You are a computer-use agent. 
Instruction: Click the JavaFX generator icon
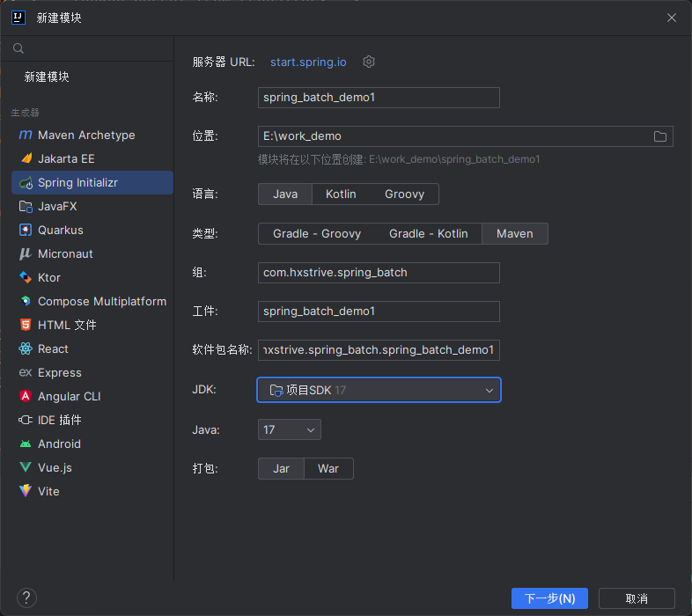tap(26, 206)
